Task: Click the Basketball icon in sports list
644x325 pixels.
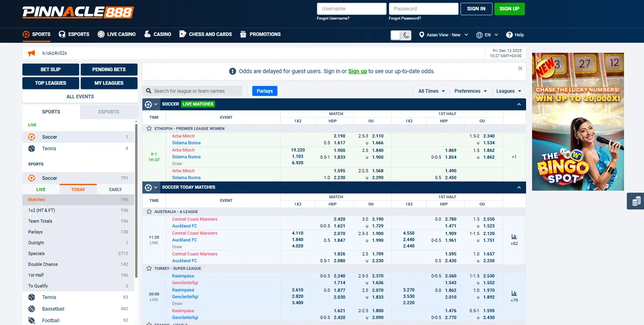Action: pos(32,309)
